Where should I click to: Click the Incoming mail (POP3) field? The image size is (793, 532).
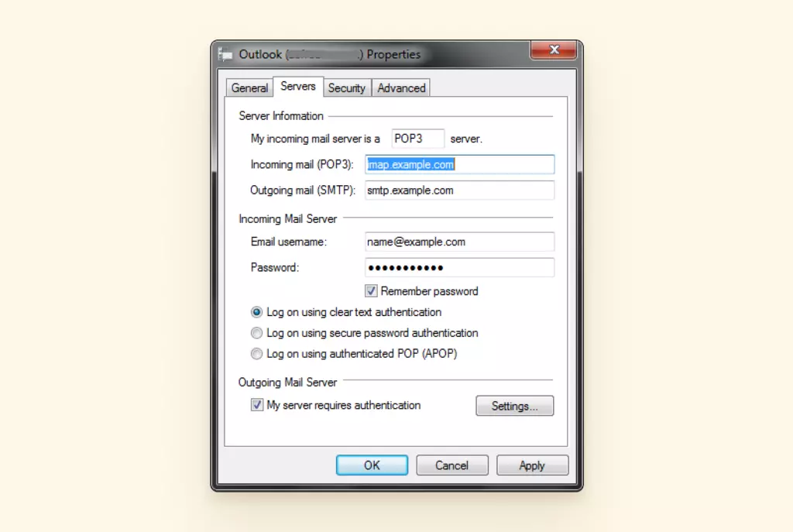coord(460,164)
